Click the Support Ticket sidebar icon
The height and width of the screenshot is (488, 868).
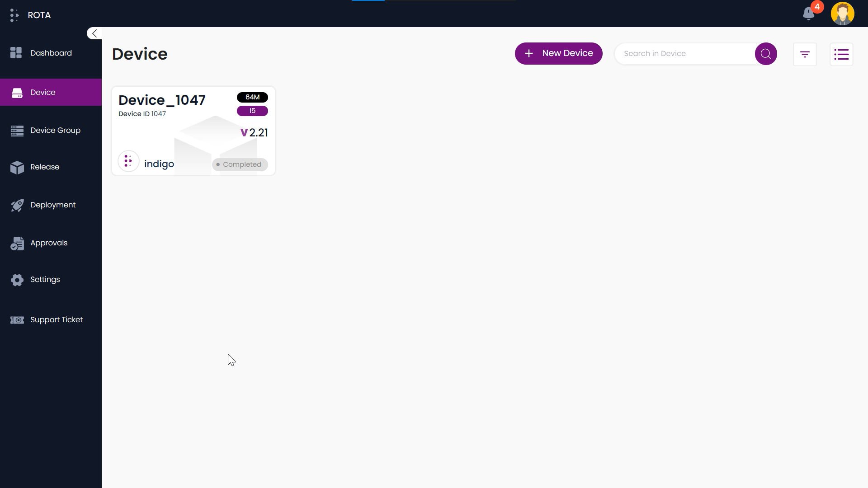point(17,320)
